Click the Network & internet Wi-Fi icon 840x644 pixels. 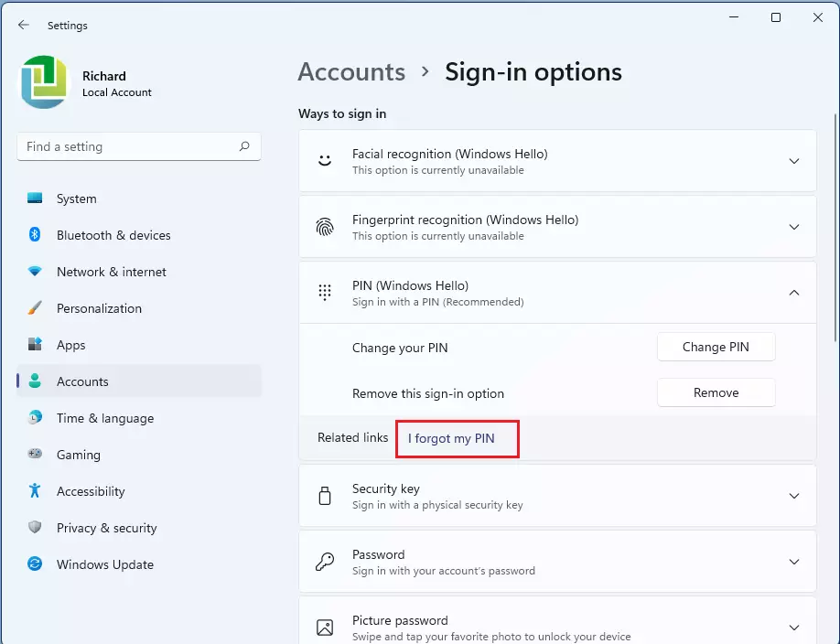point(35,272)
